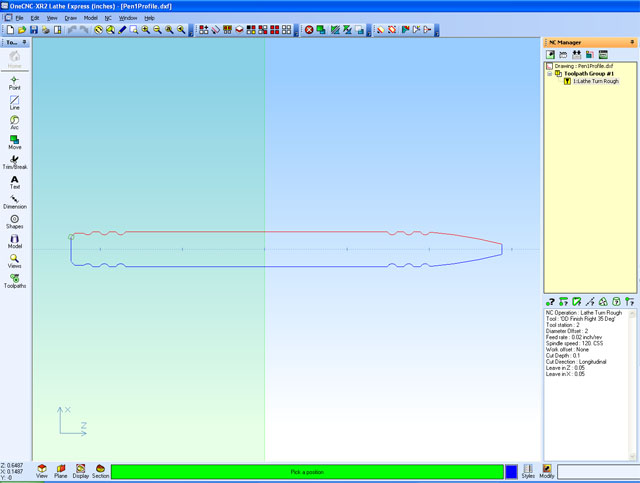
Task: Open the Trim/Break tool
Action: click(15, 162)
